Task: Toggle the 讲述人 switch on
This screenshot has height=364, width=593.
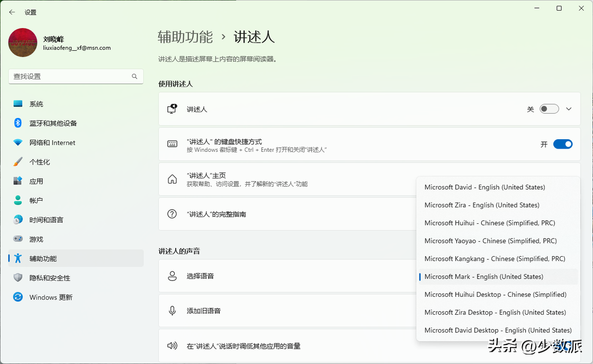Action: pyautogui.click(x=549, y=109)
